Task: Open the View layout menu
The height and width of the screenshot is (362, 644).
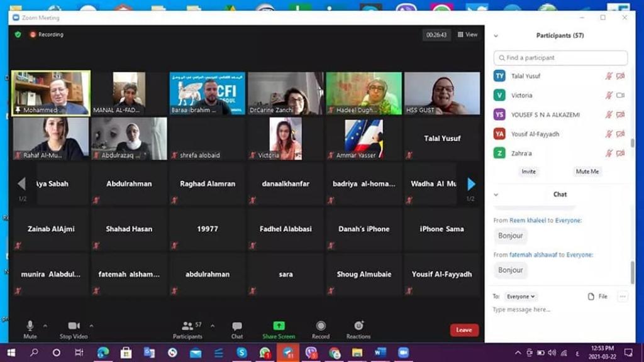Action: coord(468,35)
